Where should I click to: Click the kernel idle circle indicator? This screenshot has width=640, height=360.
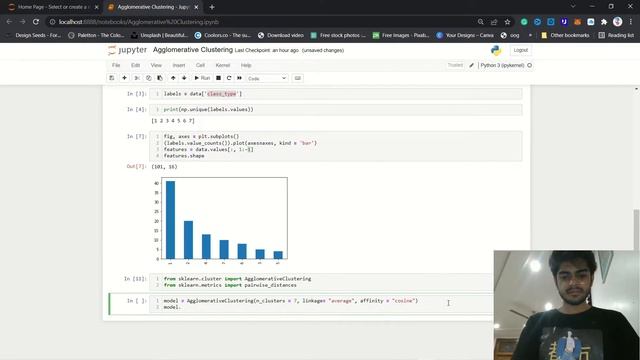coord(529,65)
